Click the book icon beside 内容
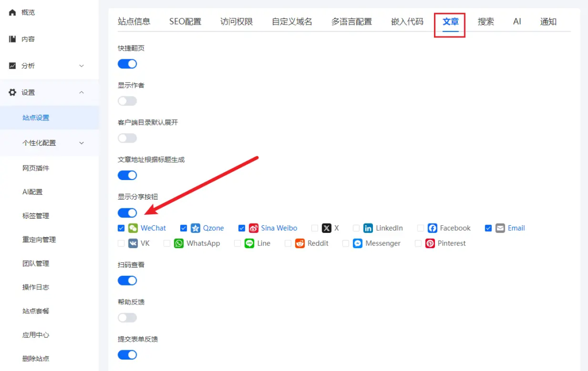Screen dimensions: 588x371 13,39
